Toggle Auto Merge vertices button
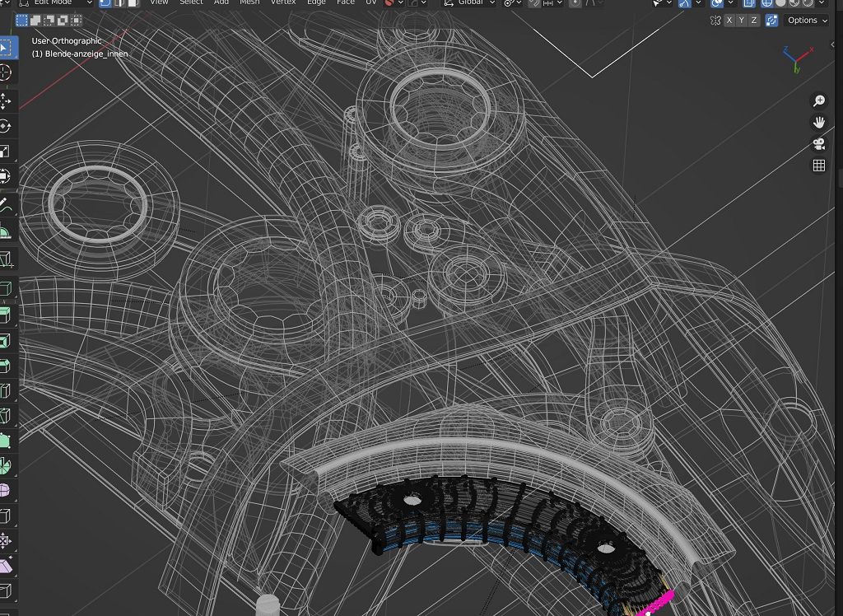Image resolution: width=843 pixels, height=616 pixels. coord(771,21)
